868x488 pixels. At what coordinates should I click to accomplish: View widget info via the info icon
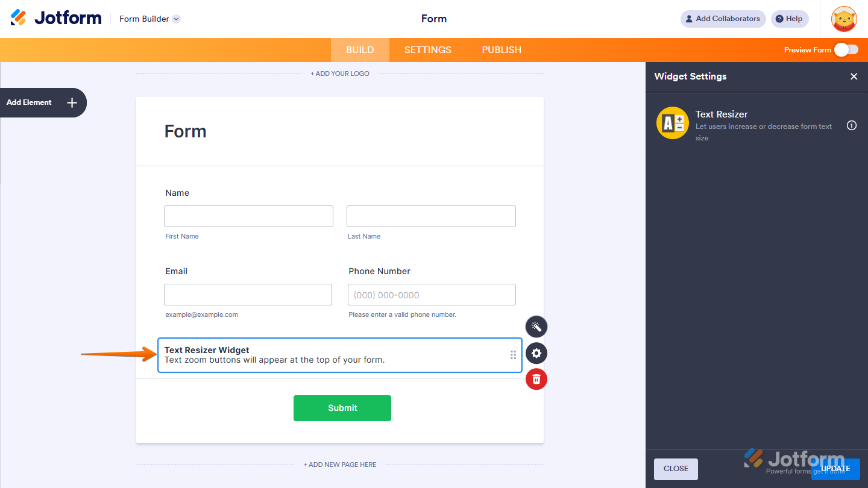point(851,125)
